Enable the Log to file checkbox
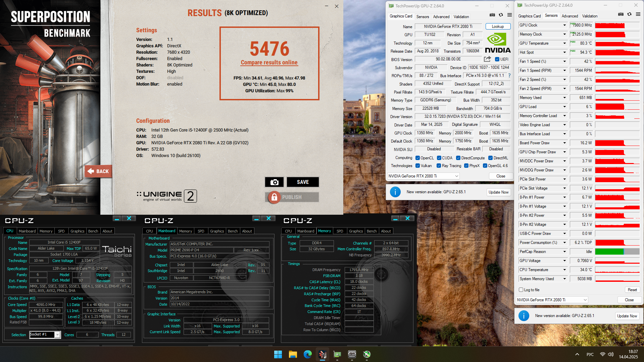This screenshot has width=644, height=362. [521, 290]
